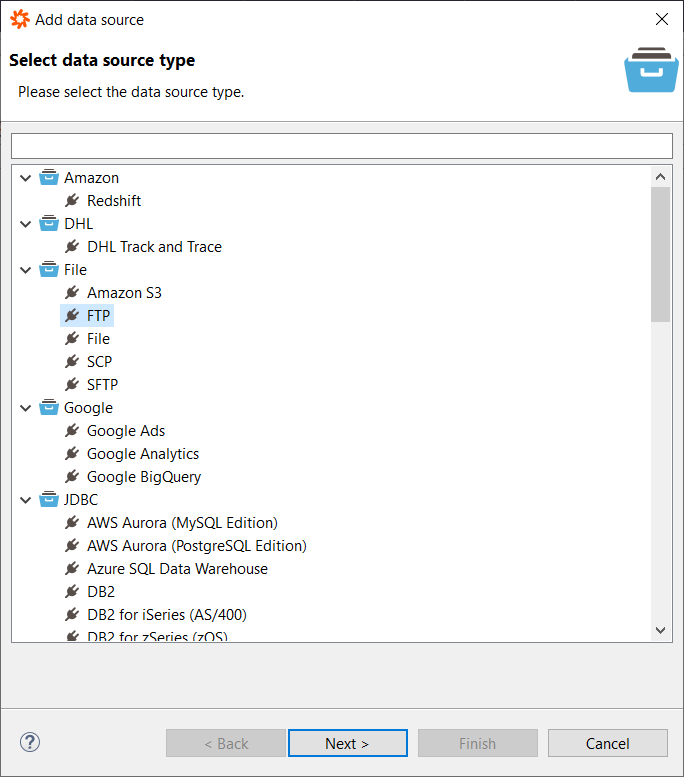684x777 pixels.
Task: Go to the next wizard step
Action: pyautogui.click(x=348, y=743)
